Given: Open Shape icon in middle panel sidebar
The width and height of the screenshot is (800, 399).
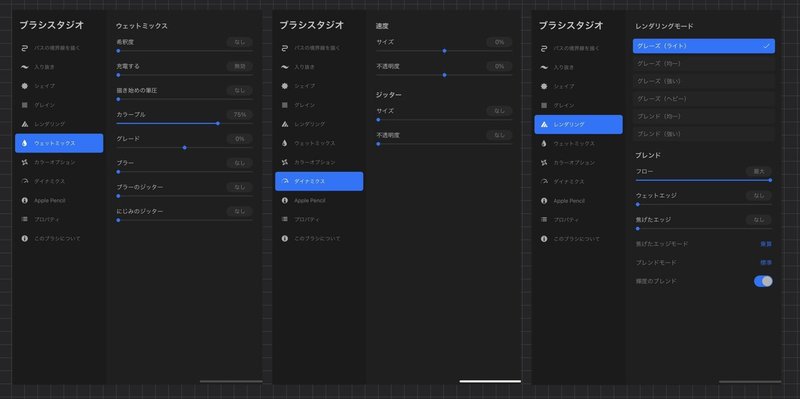Looking at the screenshot, I should point(285,86).
